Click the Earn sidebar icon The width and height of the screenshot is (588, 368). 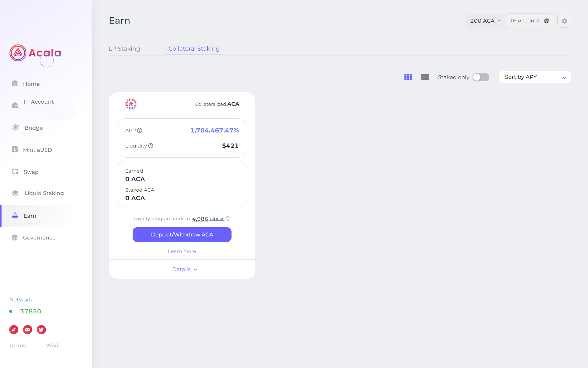(x=15, y=215)
